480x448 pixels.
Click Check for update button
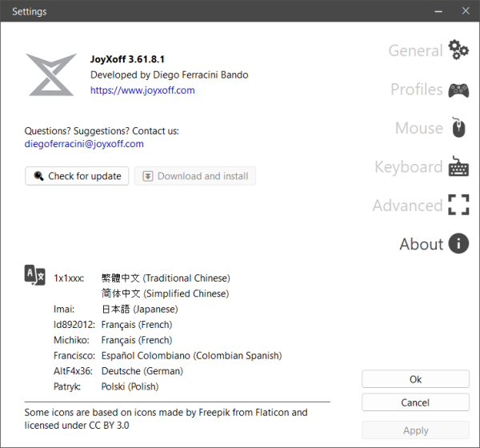pos(77,176)
